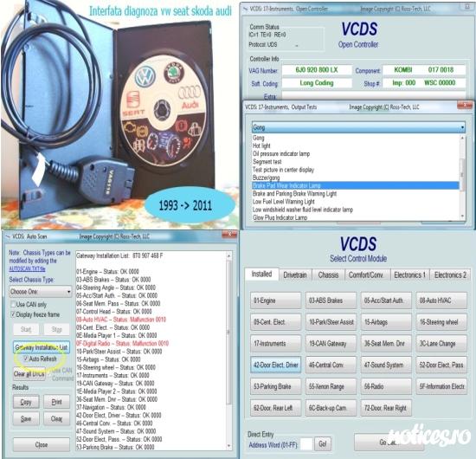Open the 42-Door Elect. Driver module

point(275,365)
